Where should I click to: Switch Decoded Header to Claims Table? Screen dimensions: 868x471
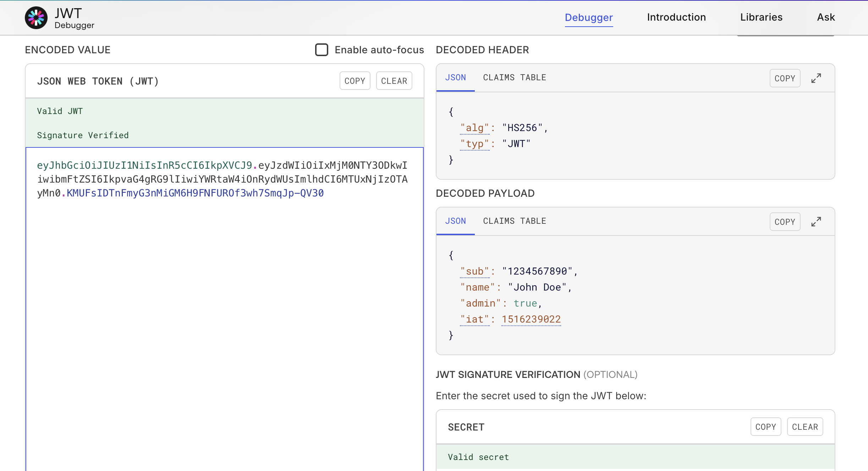click(x=515, y=77)
